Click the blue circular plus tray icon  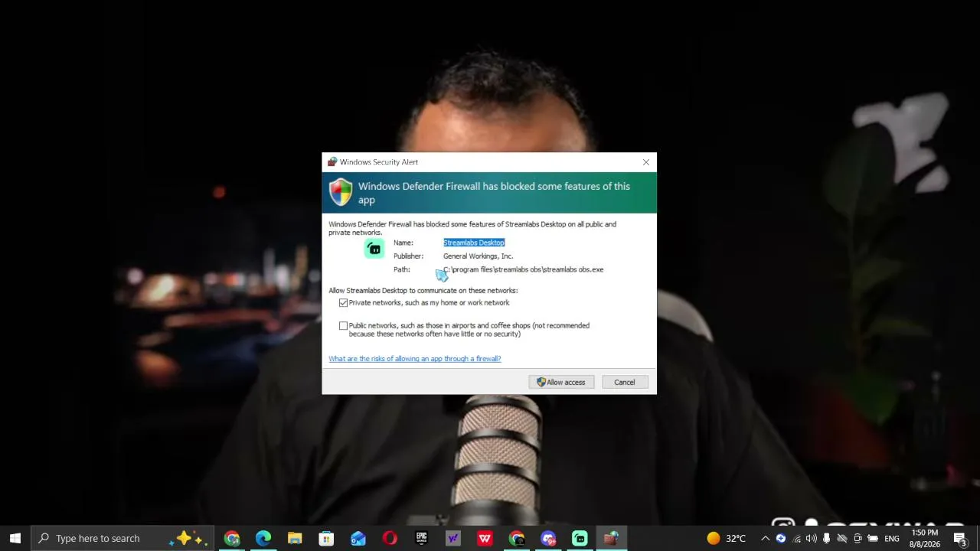(x=781, y=538)
